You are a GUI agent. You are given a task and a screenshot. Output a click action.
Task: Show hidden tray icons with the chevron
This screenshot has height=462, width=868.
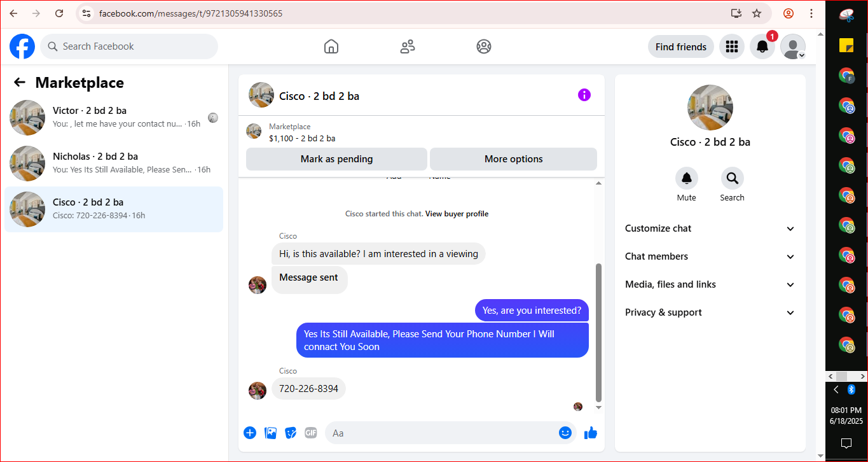click(x=836, y=389)
